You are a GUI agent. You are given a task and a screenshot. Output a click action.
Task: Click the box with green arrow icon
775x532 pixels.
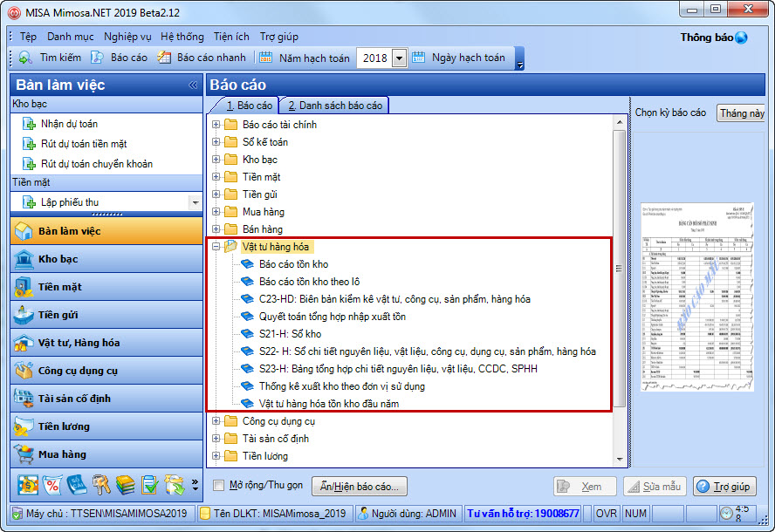(174, 485)
